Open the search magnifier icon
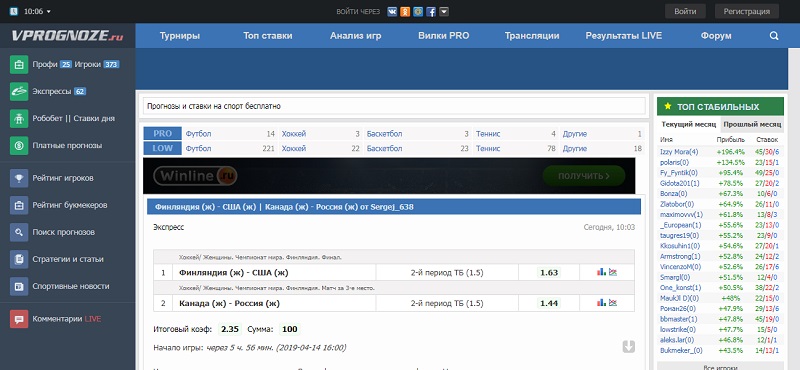The image size is (800, 370). coord(774,36)
